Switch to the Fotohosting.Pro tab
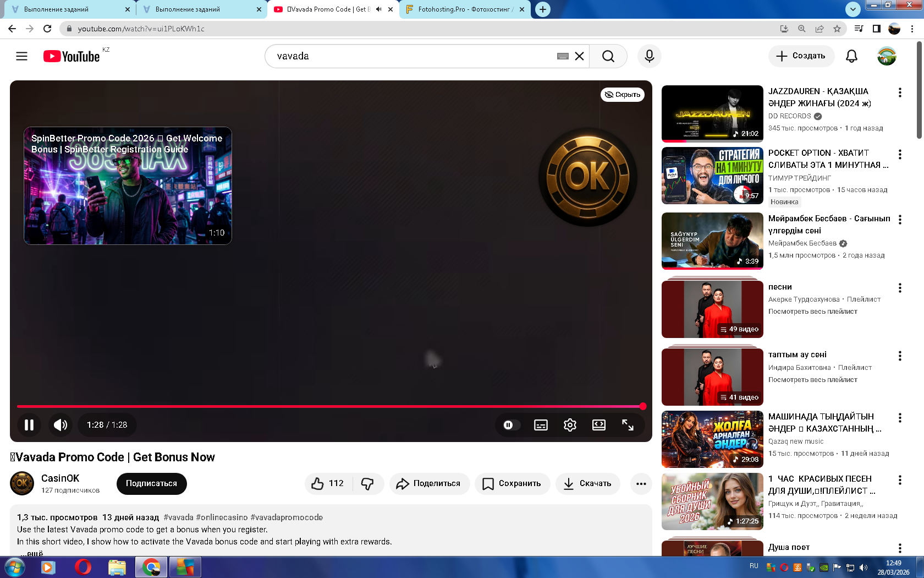The image size is (924, 578). click(x=465, y=9)
